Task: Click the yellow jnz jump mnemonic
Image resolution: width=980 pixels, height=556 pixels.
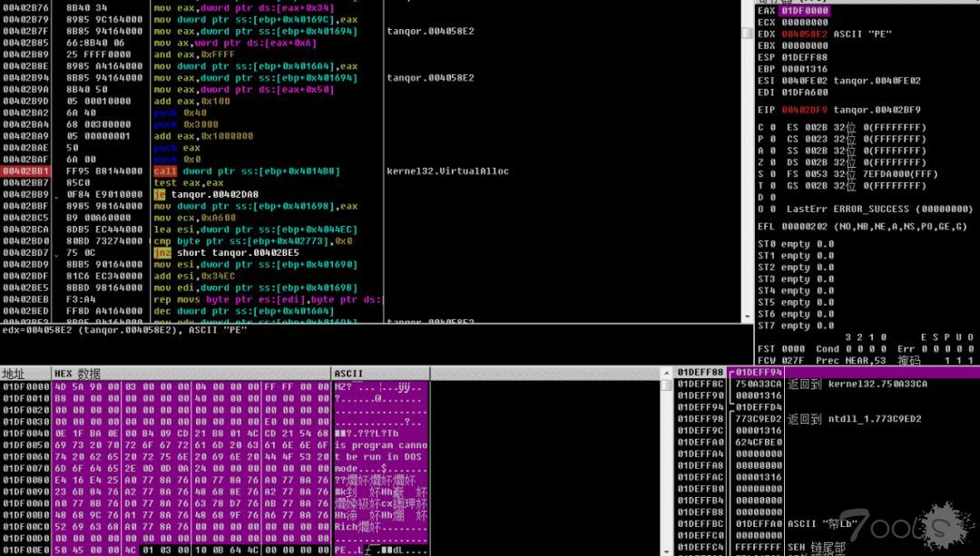Action: pos(162,253)
